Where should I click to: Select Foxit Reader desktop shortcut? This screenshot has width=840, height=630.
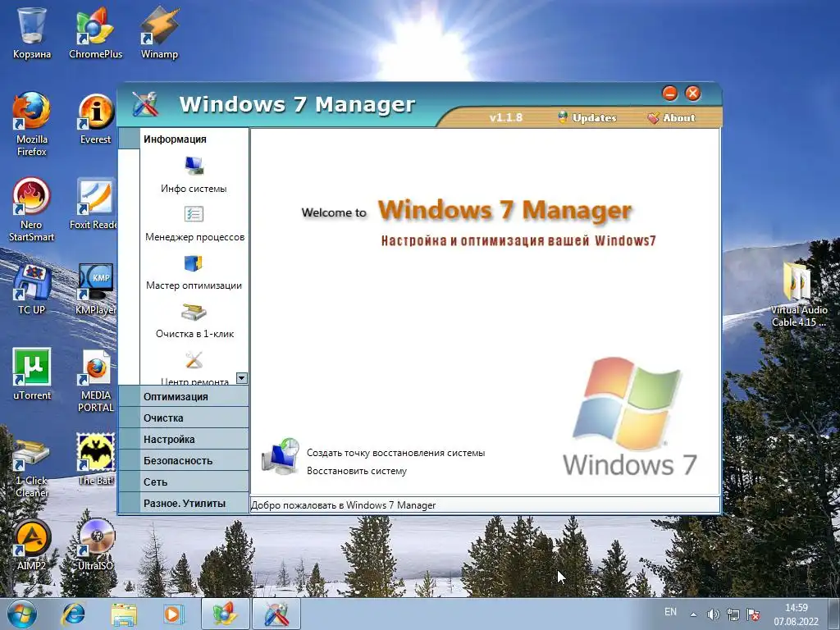(94, 204)
